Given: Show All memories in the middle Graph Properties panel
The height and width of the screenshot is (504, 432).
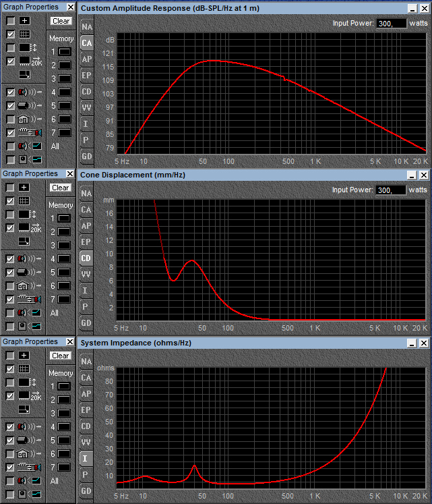Looking at the screenshot, I should click(x=55, y=313).
